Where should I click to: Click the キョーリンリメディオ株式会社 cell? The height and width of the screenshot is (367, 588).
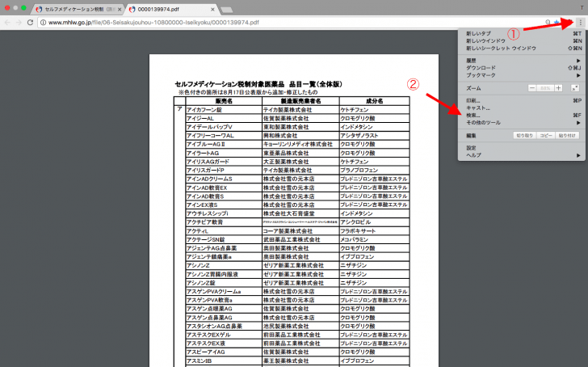click(300, 144)
